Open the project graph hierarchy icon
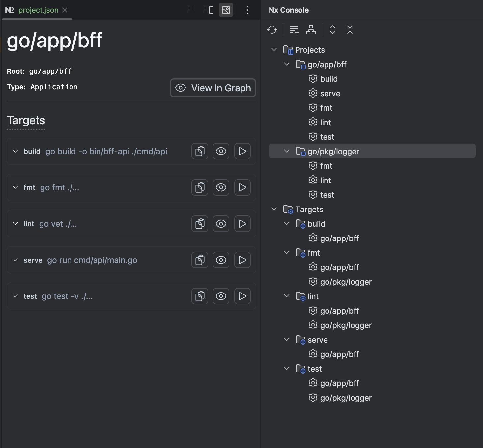The image size is (483, 448). pos(311,30)
